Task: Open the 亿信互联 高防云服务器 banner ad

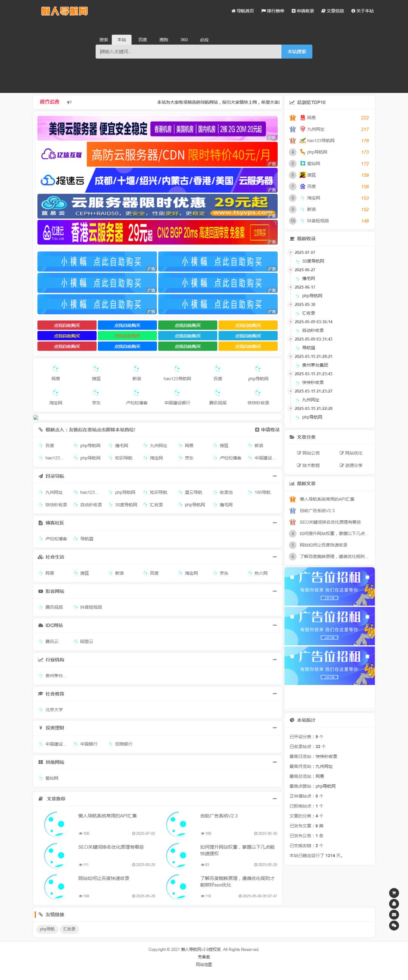Action: pos(158,155)
